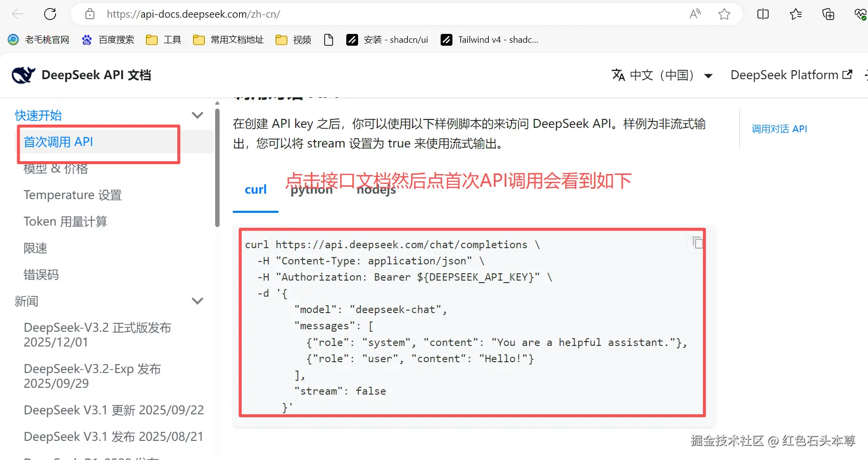Switch to the curl code tab
Image resolution: width=868 pixels, height=460 pixels.
[255, 190]
